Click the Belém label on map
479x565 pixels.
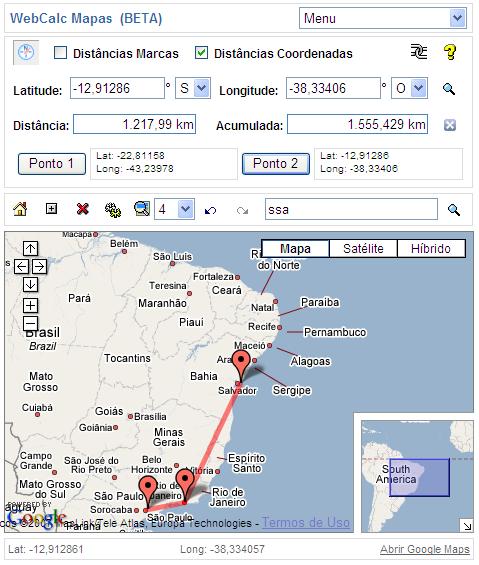tap(124, 243)
